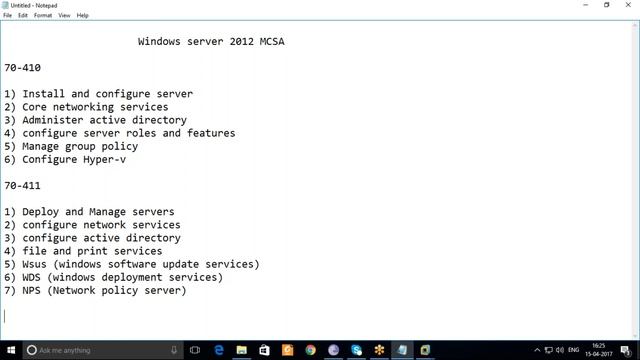The image size is (640, 360).
Task: Open the orange flower icon taskbar app
Action: pos(379,350)
